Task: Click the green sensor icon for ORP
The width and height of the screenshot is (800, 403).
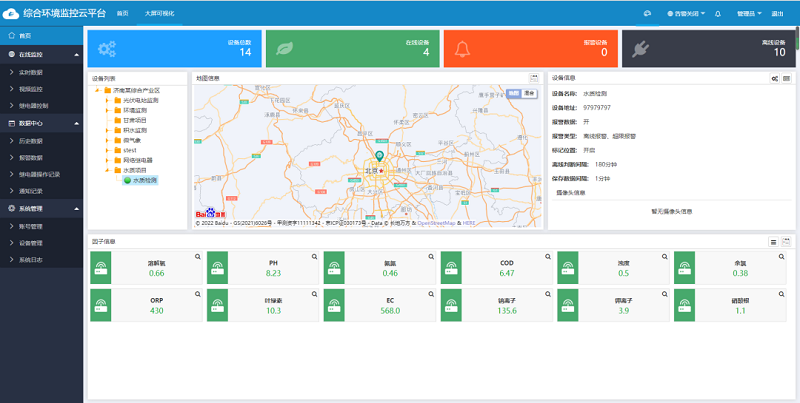Action: pos(99,305)
